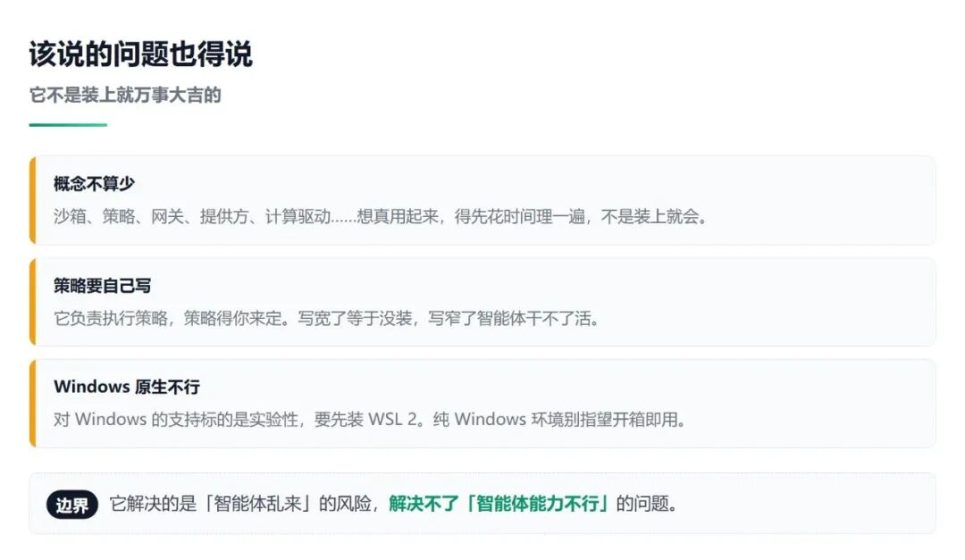Click the green text 解决不了「智能体能力不行」

(x=499, y=504)
